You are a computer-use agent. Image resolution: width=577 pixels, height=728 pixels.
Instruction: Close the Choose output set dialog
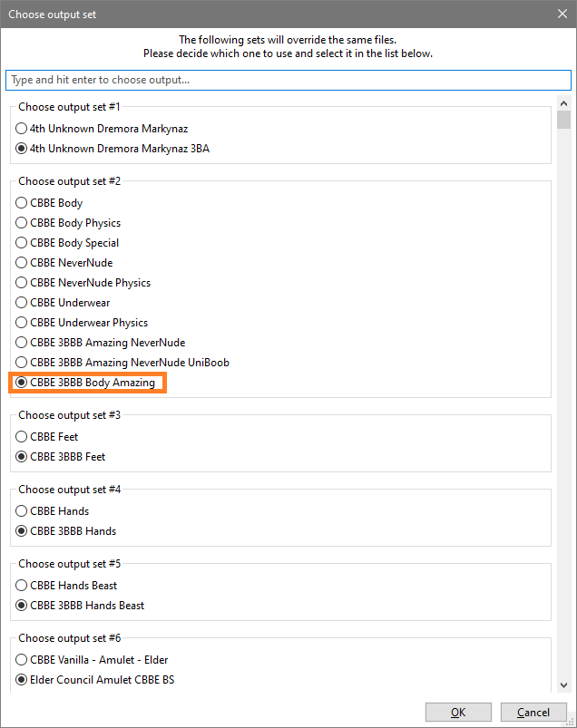[x=562, y=14]
